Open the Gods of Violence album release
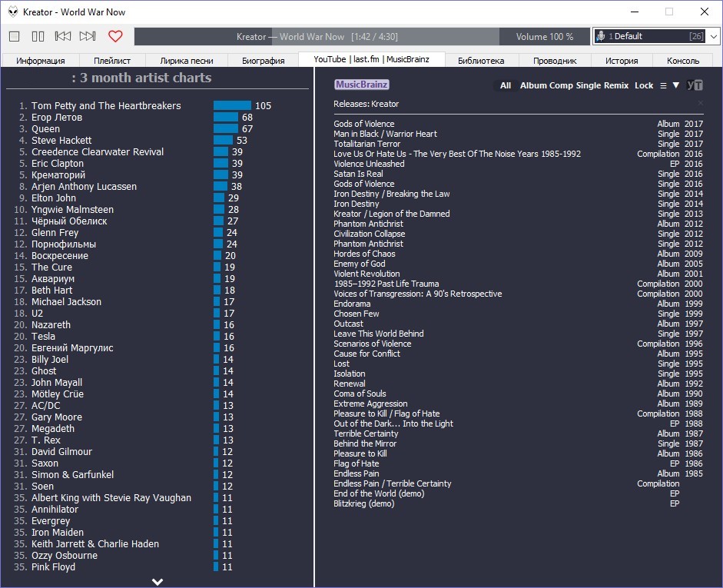 (364, 124)
